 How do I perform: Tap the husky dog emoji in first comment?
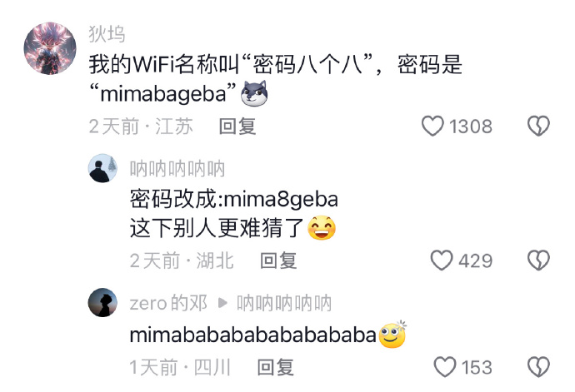click(254, 93)
